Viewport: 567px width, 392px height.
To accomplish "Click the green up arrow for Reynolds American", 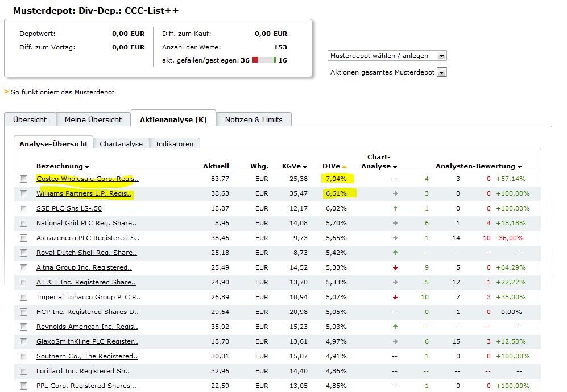I will pyautogui.click(x=395, y=327).
